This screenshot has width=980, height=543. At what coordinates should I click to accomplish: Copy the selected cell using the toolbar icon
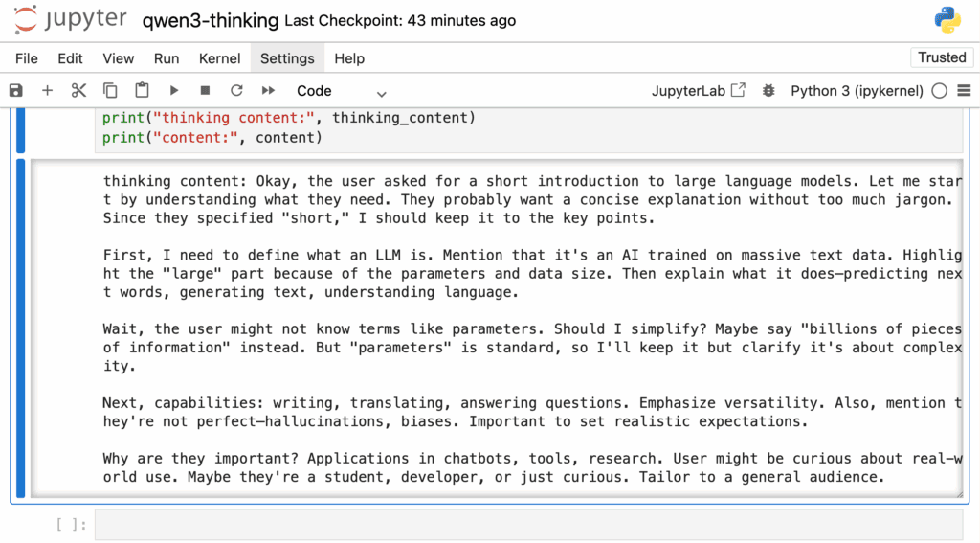pos(110,91)
